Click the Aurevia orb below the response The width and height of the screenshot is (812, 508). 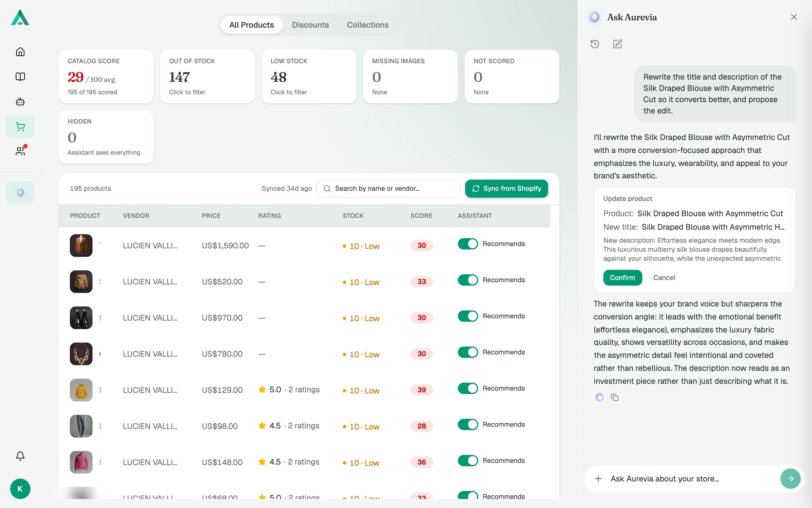click(x=599, y=397)
